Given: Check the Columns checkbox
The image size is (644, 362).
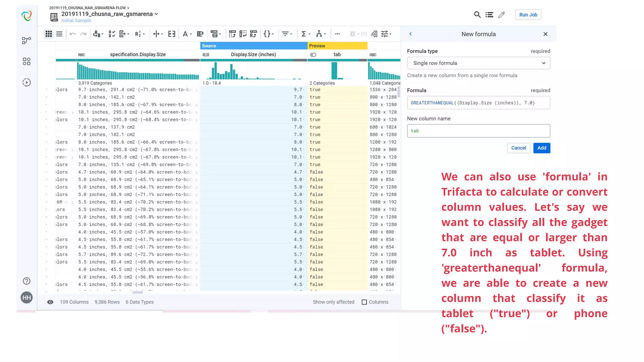Looking at the screenshot, I should pos(364,302).
